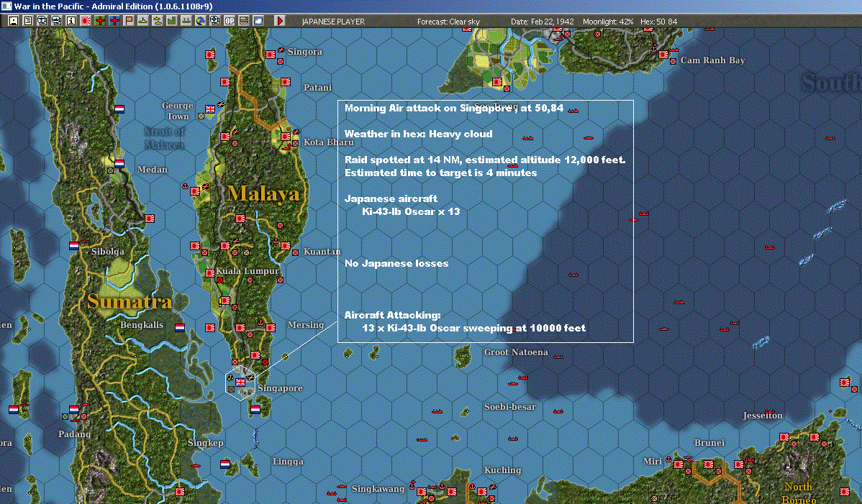The width and height of the screenshot is (862, 504).
Task: Click the Singapore city label
Action: pos(280,388)
